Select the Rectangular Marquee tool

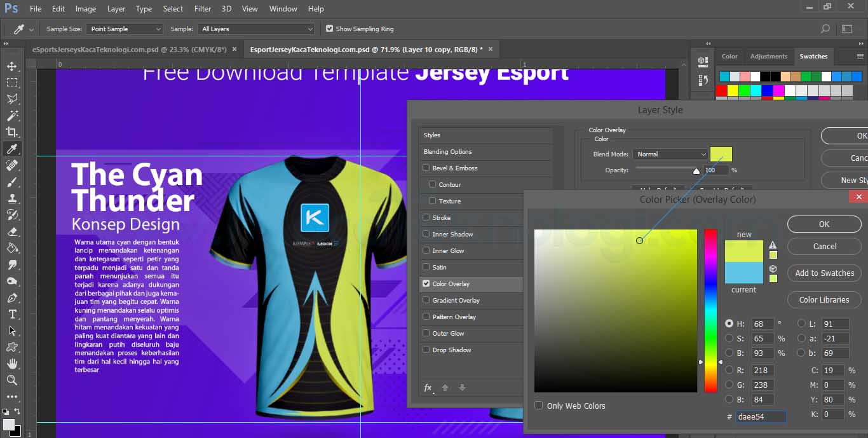[13, 82]
